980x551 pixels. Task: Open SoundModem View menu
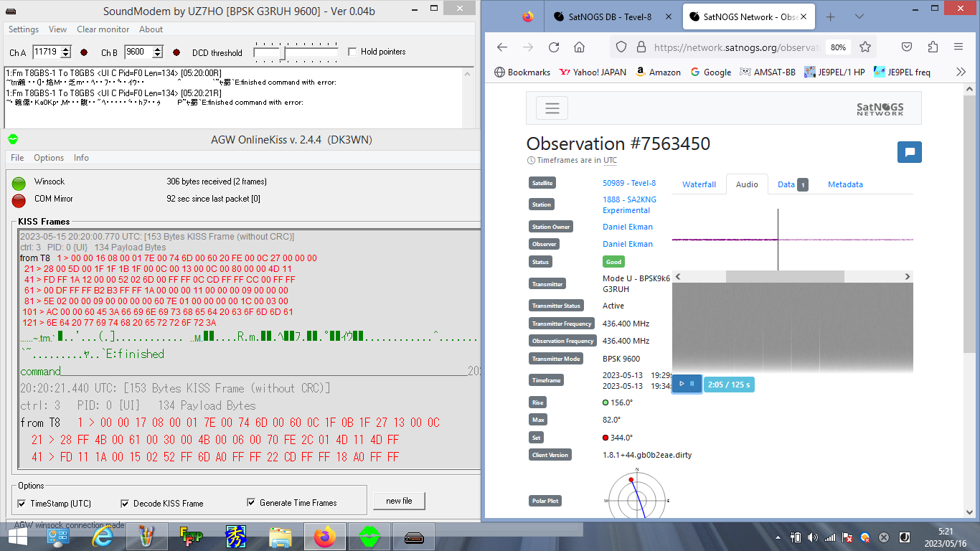(57, 29)
